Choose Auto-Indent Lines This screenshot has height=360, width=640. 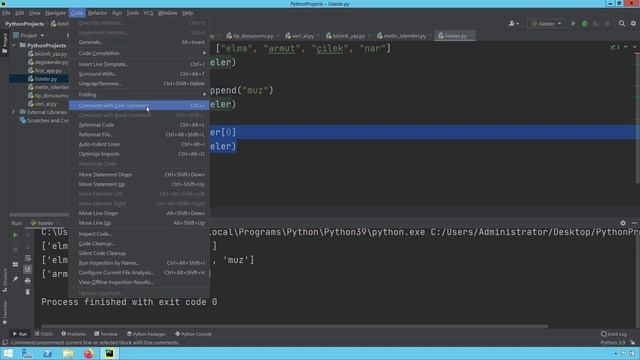coord(139,144)
